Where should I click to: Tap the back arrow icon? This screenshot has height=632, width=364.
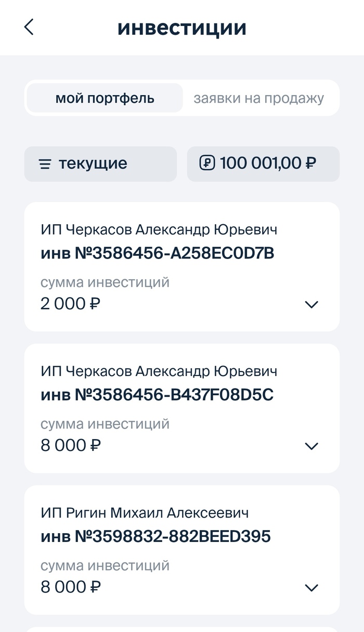(x=29, y=27)
